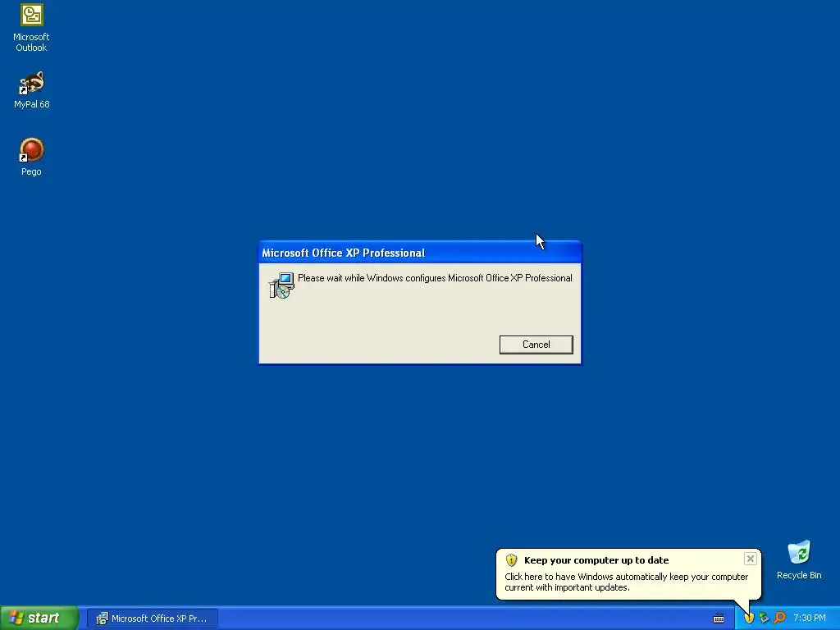Open the on-screen keyboard taskbar icon
Image resolution: width=840 pixels, height=630 pixels.
[719, 619]
